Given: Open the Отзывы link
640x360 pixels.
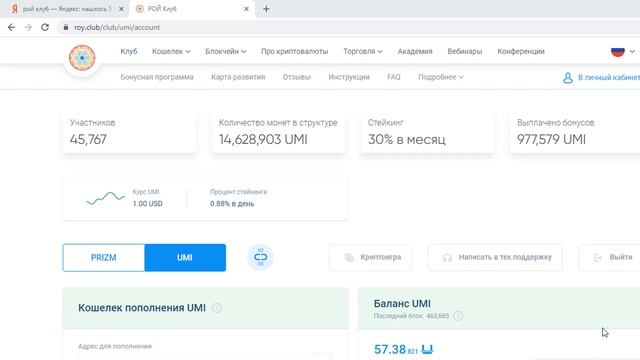Looking at the screenshot, I should pos(297,77).
